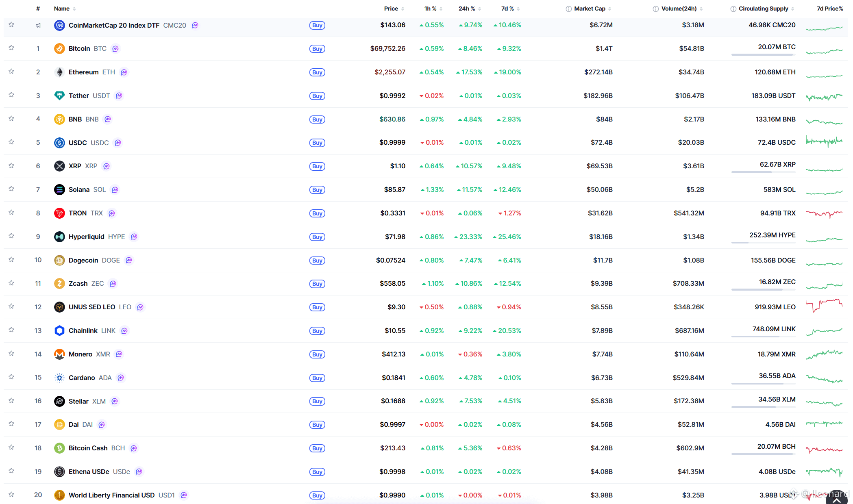This screenshot has height=504, width=853.
Task: Open the Bitcoin name link
Action: click(x=79, y=49)
